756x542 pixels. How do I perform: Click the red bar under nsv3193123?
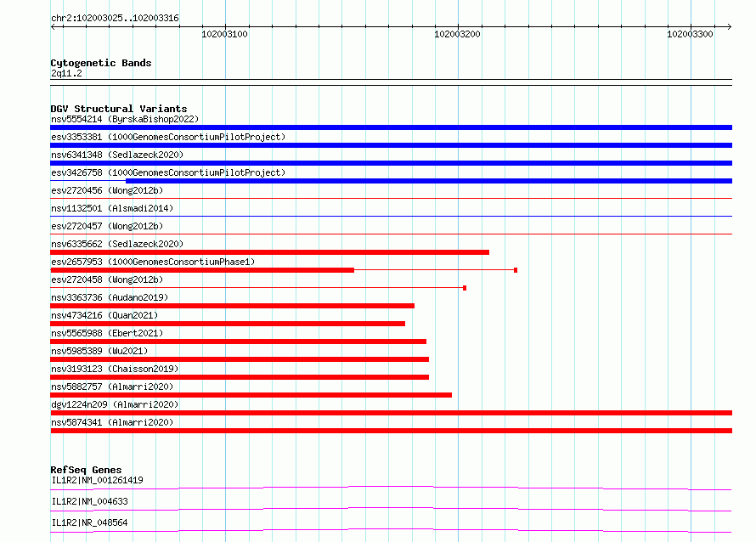[x=240, y=377]
